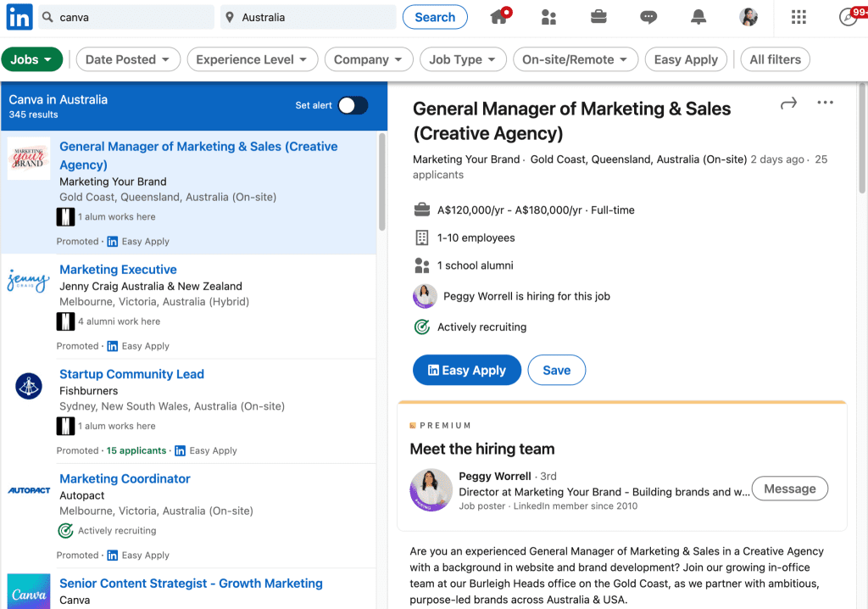Click the job list scrollbar
This screenshot has height=609, width=868.
(382, 182)
